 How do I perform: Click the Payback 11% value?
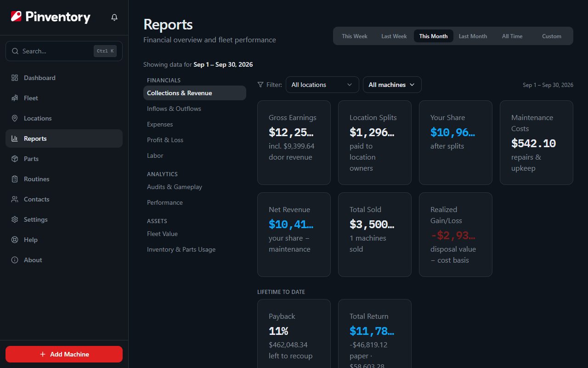pyautogui.click(x=278, y=331)
